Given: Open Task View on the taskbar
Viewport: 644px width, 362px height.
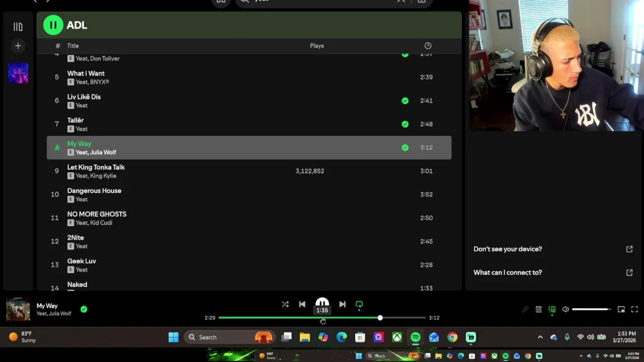Looking at the screenshot, I should click(x=287, y=337).
